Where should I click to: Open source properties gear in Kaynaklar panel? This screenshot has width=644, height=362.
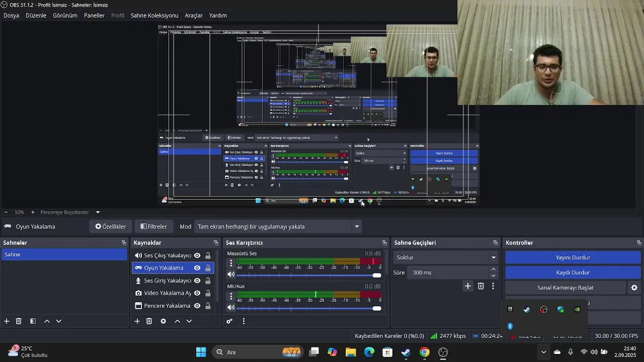pyautogui.click(x=163, y=321)
